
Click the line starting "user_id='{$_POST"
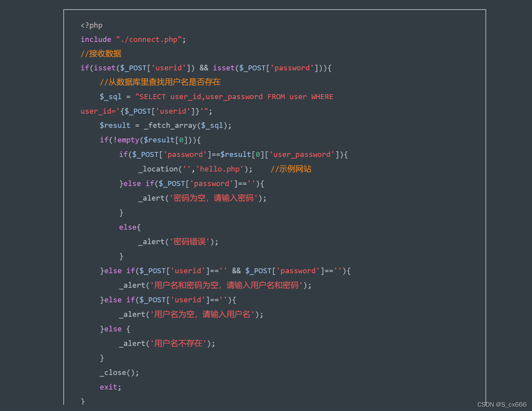pyautogui.click(x=147, y=111)
